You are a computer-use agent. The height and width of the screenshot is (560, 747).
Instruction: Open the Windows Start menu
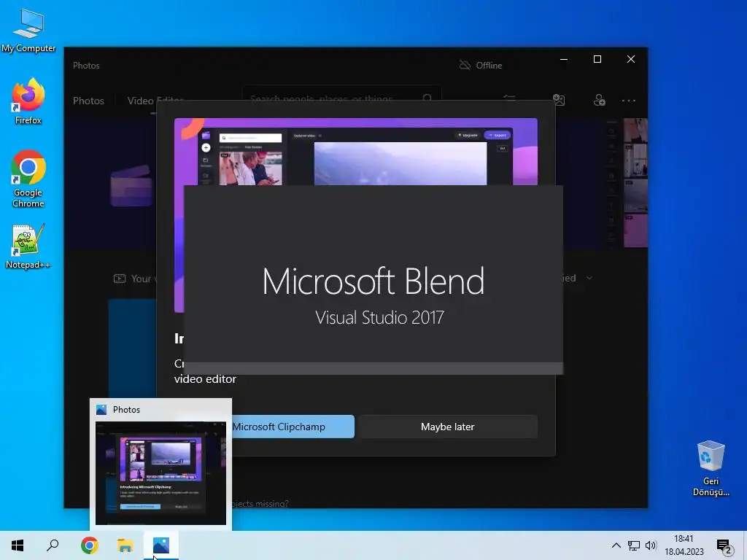click(18, 545)
